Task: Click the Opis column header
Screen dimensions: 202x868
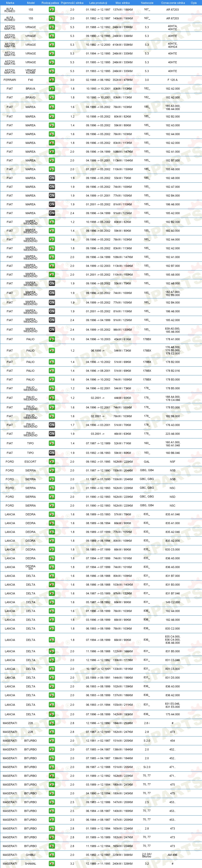Action: click(193, 3)
